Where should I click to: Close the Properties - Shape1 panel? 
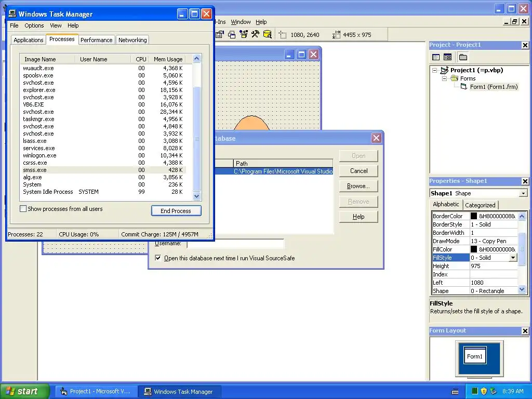(525, 181)
